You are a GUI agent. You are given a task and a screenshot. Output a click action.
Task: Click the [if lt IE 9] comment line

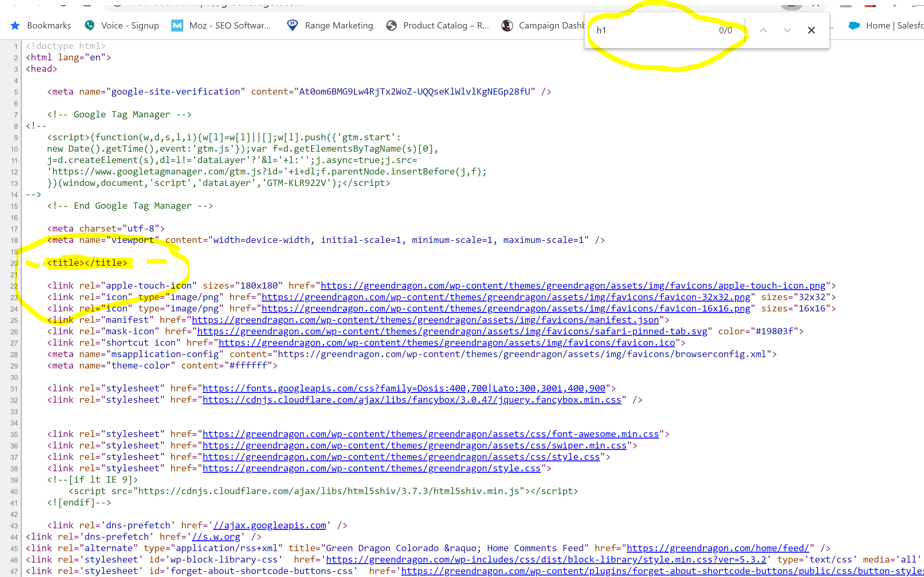(x=92, y=479)
